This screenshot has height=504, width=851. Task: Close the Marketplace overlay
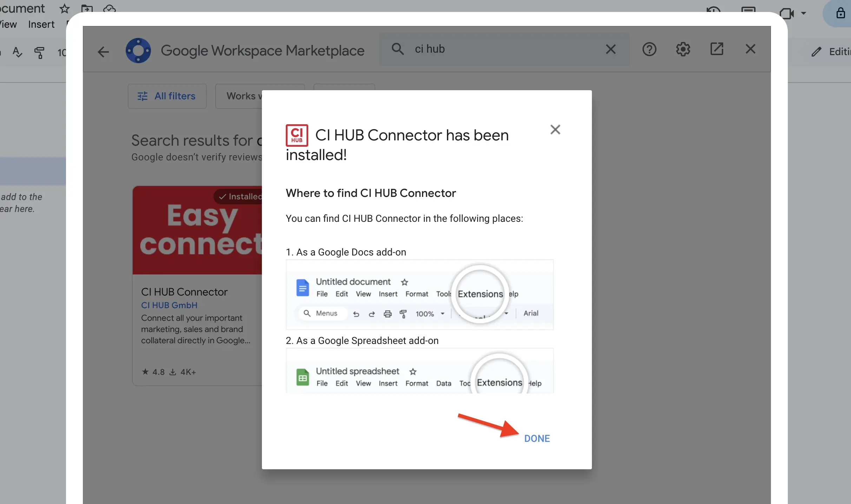[750, 49]
